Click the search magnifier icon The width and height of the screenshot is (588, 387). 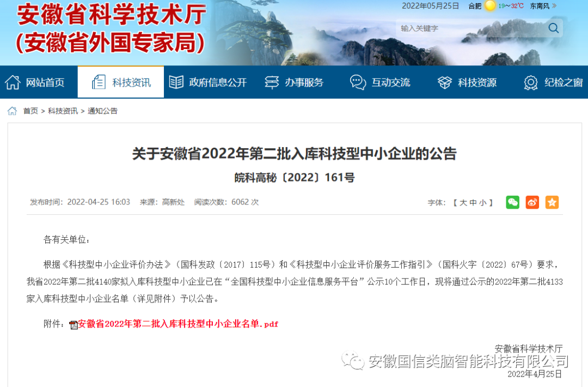click(554, 28)
